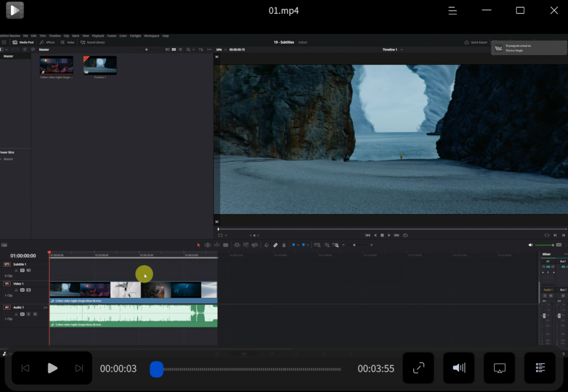Choose the Dynamic Trim Mode tool
Viewport: 568px width, 392px height.
[x=217, y=245]
